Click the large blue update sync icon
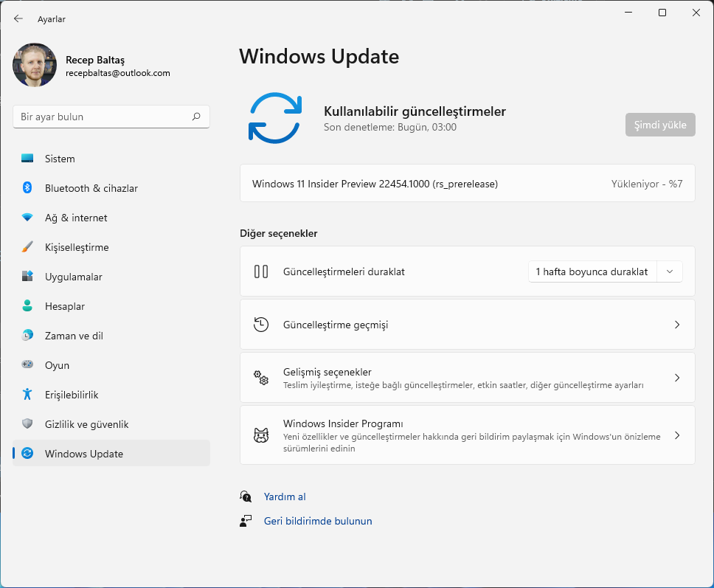The width and height of the screenshot is (714, 588). (275, 118)
